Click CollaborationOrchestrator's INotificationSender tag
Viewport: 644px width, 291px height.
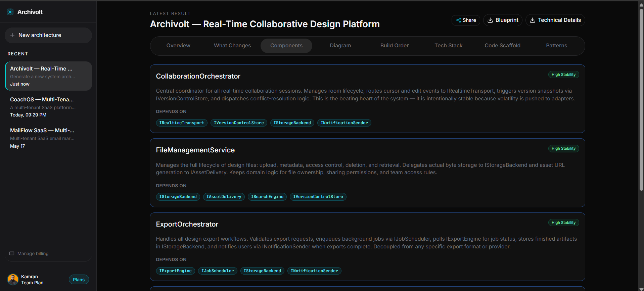(344, 123)
